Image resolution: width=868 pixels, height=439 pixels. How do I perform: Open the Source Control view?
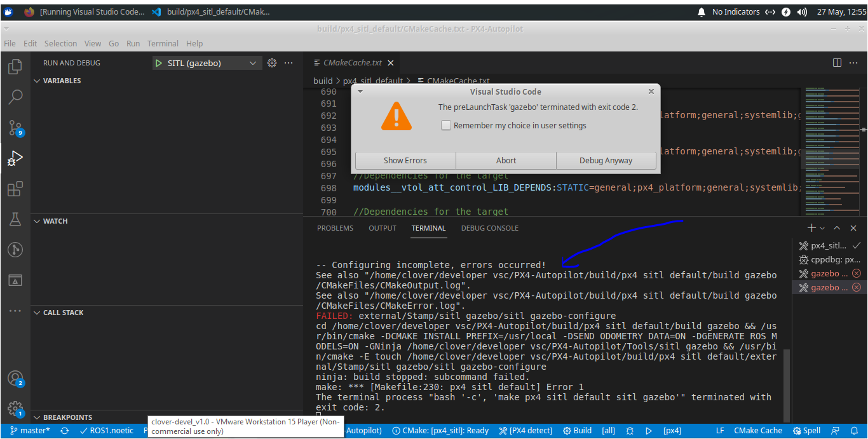pyautogui.click(x=15, y=127)
